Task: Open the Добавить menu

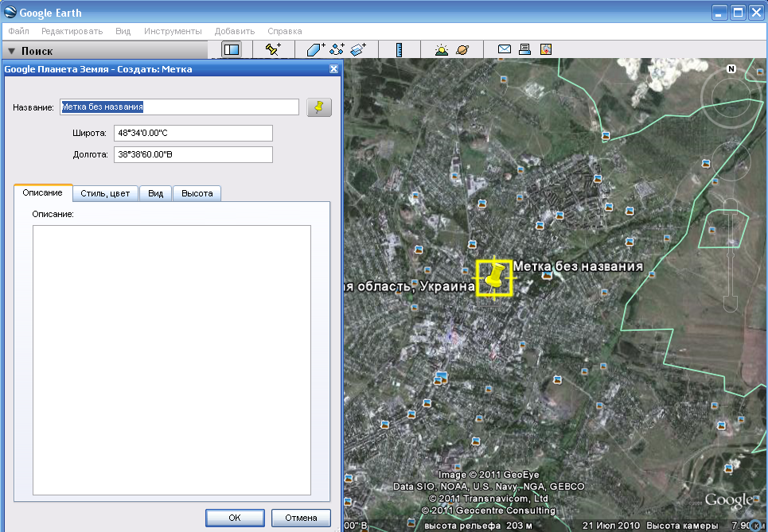Action: click(235, 31)
